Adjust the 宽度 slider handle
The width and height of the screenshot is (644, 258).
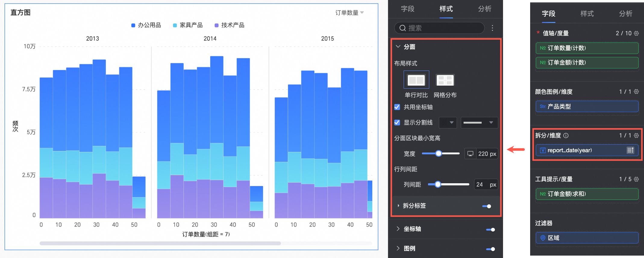pos(439,153)
